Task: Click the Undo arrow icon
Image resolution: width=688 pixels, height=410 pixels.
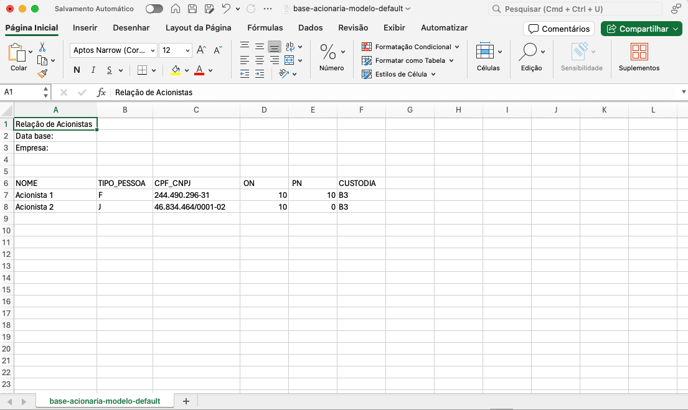Action: point(226,9)
